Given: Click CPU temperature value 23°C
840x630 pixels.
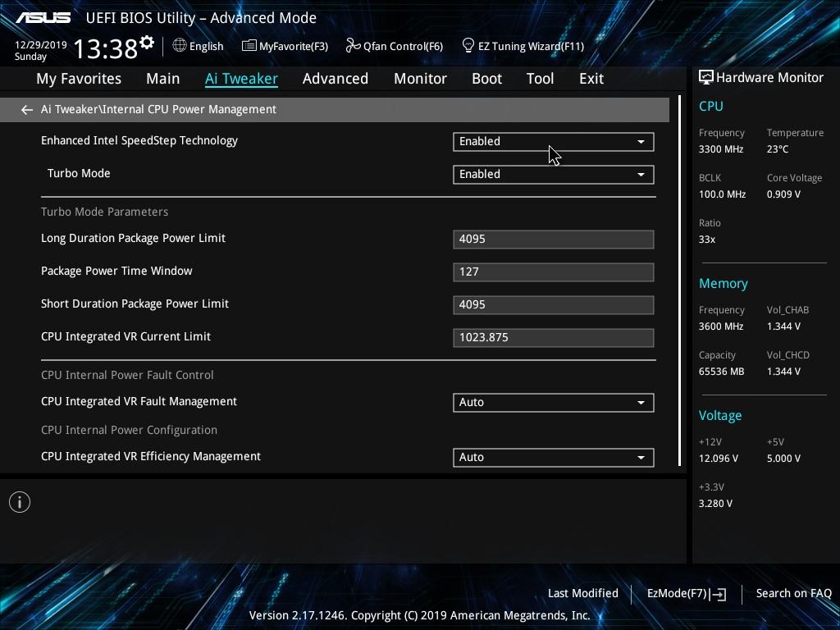Looking at the screenshot, I should (x=778, y=149).
